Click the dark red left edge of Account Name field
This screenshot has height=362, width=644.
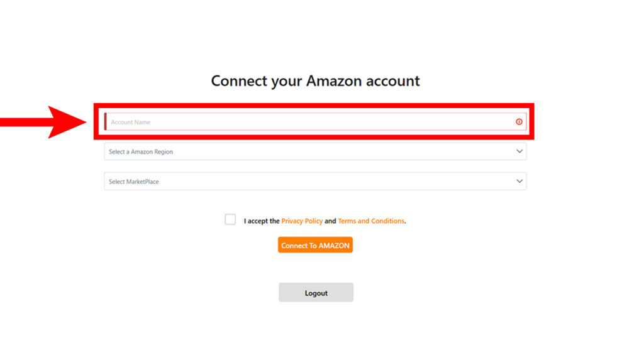pos(105,122)
